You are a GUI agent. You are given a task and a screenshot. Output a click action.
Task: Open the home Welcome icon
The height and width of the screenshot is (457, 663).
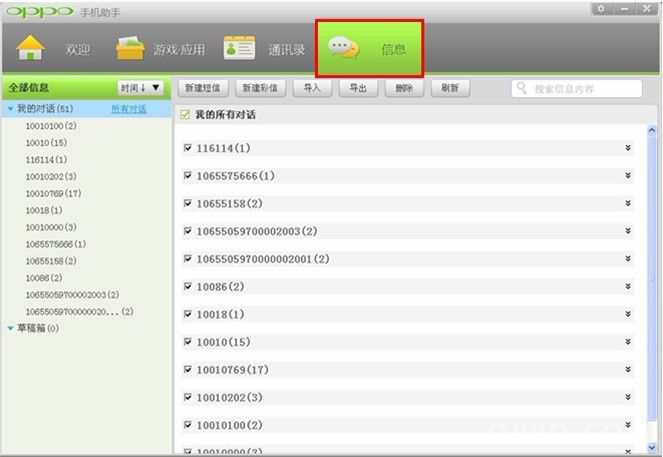30,48
